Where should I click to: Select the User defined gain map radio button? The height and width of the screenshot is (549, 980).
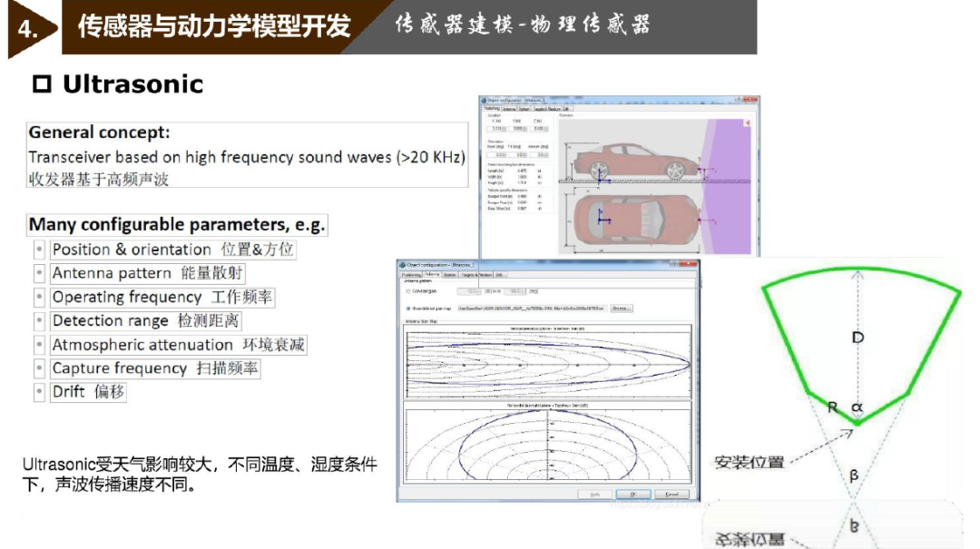tap(408, 309)
